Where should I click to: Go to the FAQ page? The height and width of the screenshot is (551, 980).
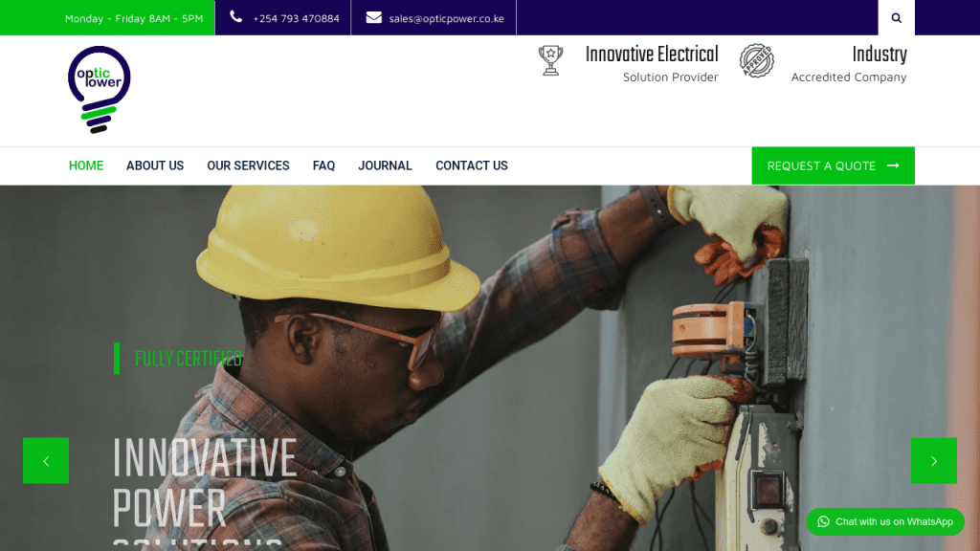(x=323, y=165)
